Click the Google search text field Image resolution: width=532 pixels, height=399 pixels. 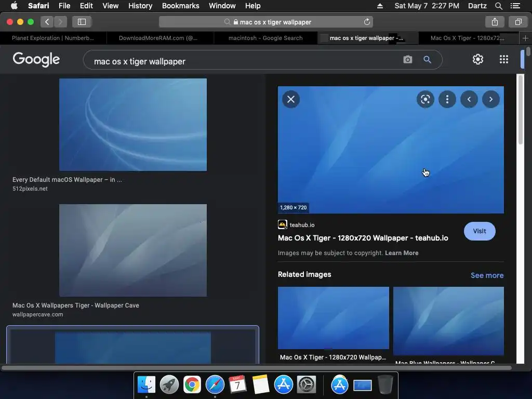(x=244, y=61)
